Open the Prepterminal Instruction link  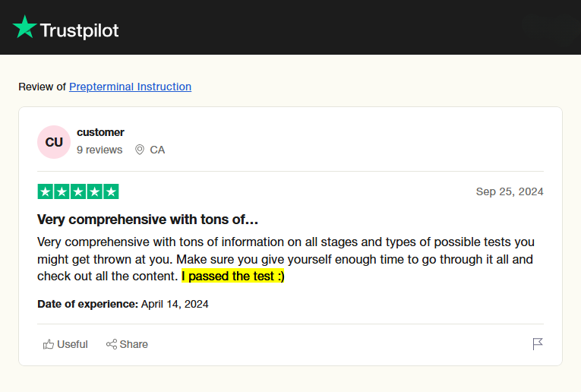pyautogui.click(x=130, y=87)
